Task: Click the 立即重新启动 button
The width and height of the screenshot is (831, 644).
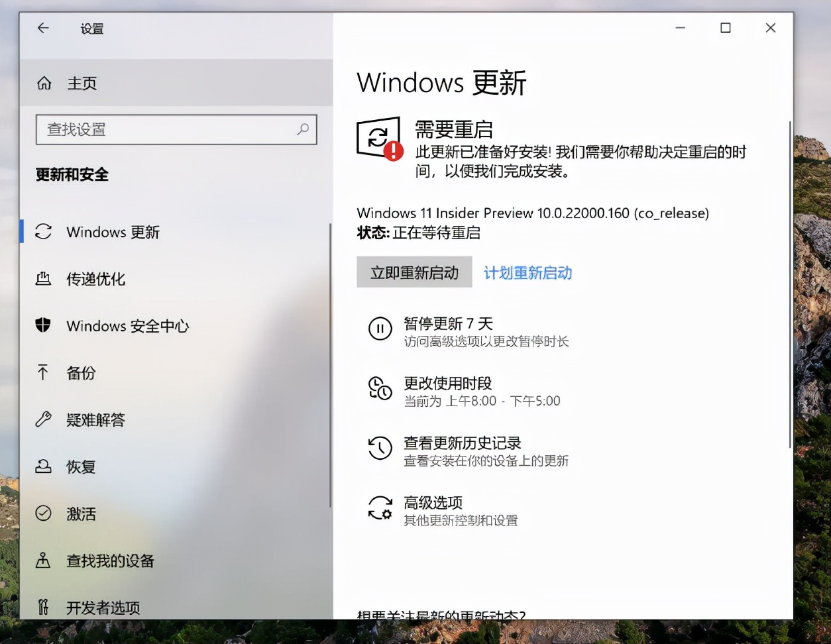Action: 414,272
